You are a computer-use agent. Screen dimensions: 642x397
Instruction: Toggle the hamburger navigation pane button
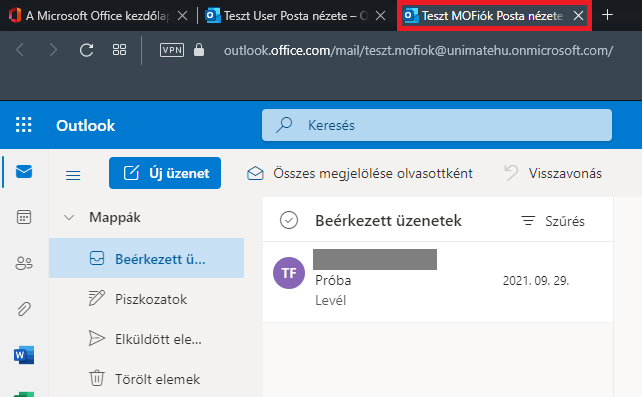click(73, 175)
